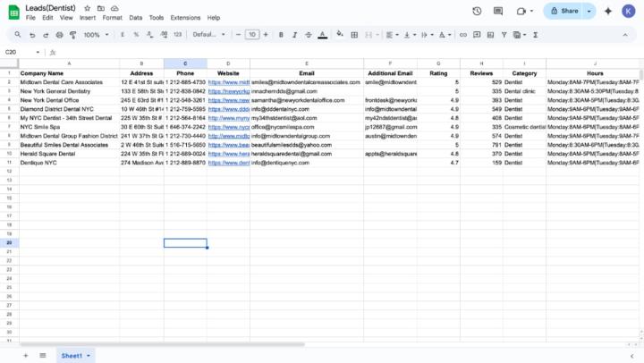The image size is (644, 363).
Task: Open account avatar K
Action: [629, 11]
